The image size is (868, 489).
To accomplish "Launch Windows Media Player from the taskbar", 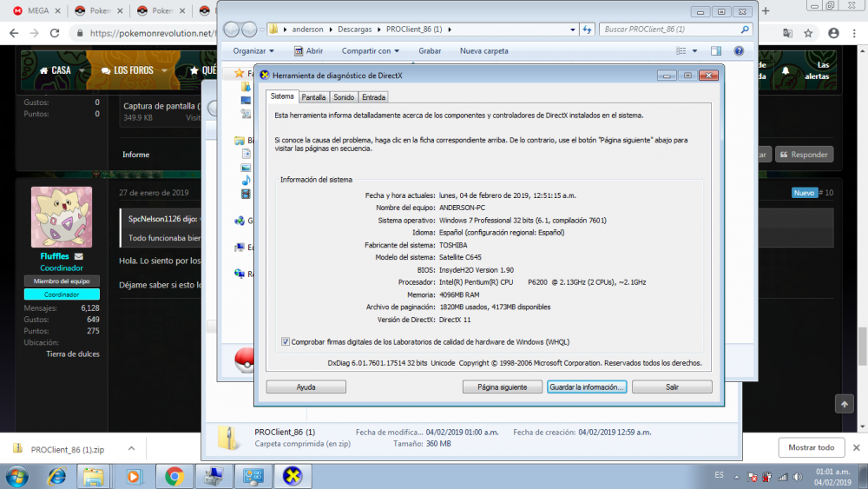I will [134, 476].
